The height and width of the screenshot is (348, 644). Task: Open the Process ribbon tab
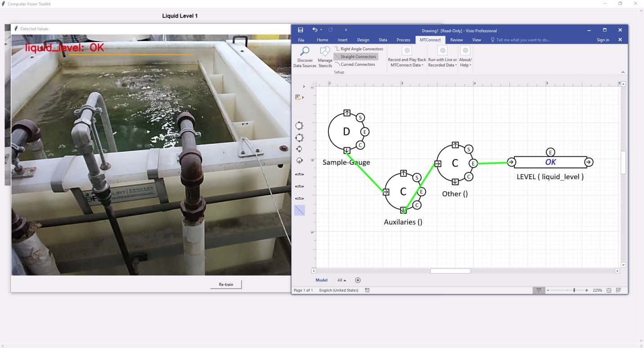tap(403, 40)
